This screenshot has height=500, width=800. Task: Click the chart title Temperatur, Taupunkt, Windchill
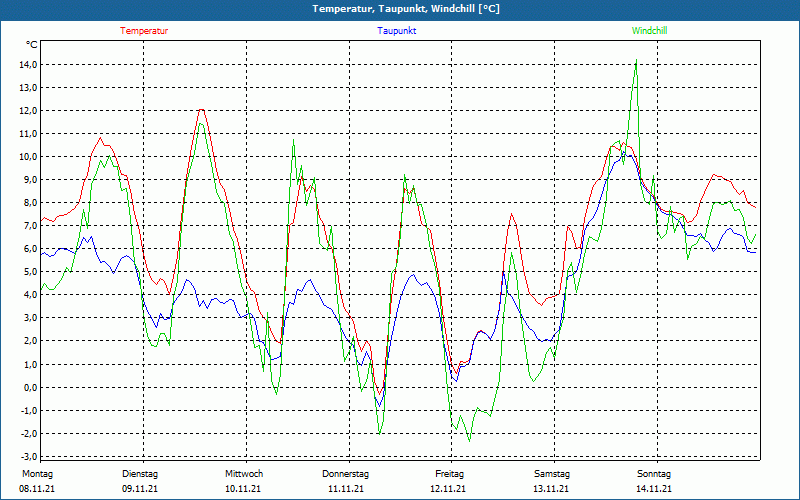coord(406,9)
